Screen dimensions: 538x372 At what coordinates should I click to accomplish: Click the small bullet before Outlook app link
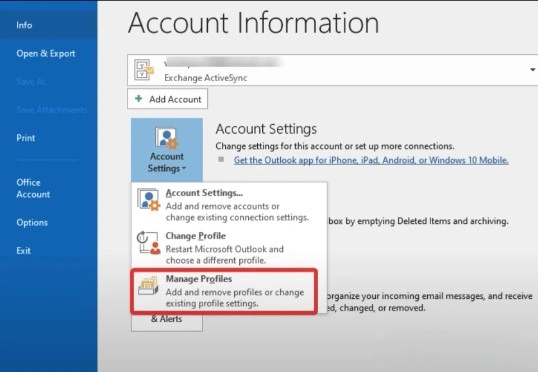pyautogui.click(x=221, y=159)
